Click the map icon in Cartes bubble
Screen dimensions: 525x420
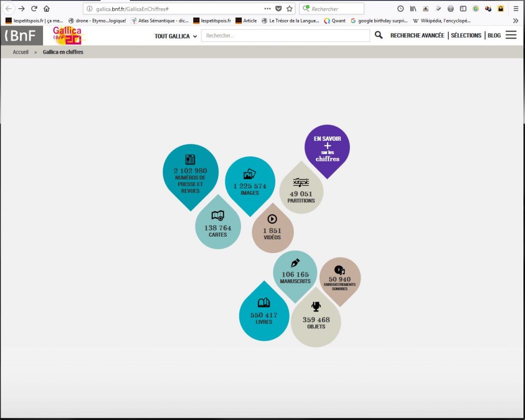pos(218,216)
